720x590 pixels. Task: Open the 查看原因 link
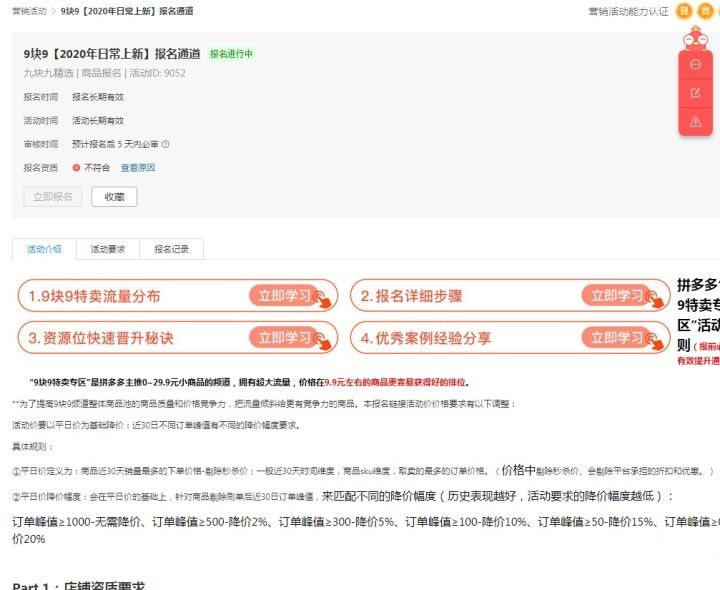coord(138,168)
